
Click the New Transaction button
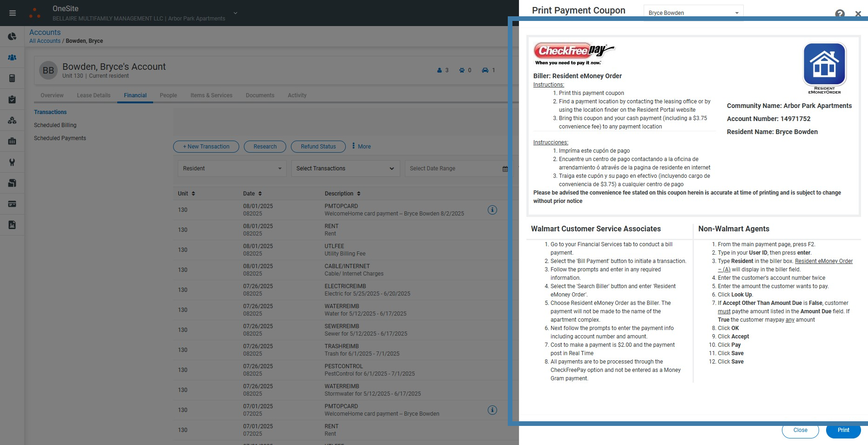tap(206, 147)
